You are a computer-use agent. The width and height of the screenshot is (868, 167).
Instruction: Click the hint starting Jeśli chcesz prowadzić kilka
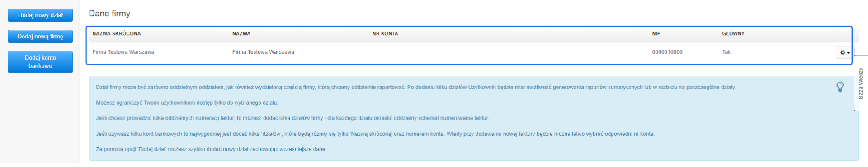point(292,118)
